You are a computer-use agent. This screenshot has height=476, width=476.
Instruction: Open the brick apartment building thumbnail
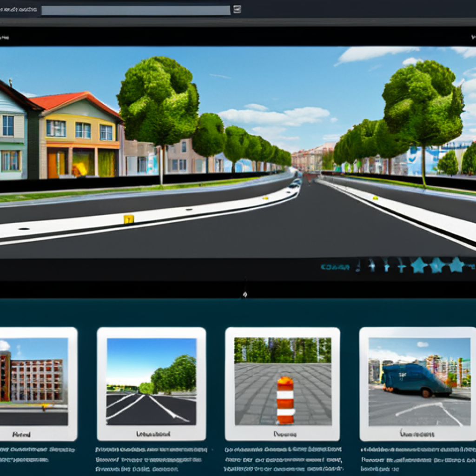coord(34,382)
